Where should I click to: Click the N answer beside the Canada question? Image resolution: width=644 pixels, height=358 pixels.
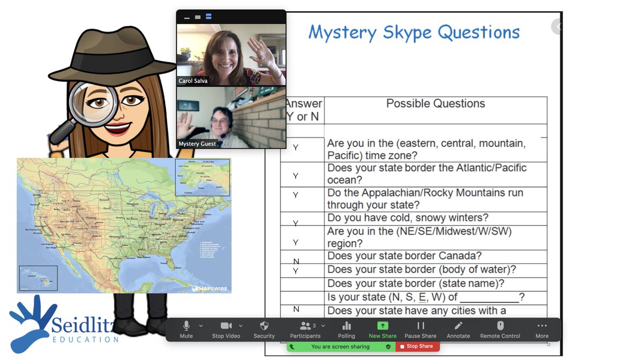click(296, 261)
